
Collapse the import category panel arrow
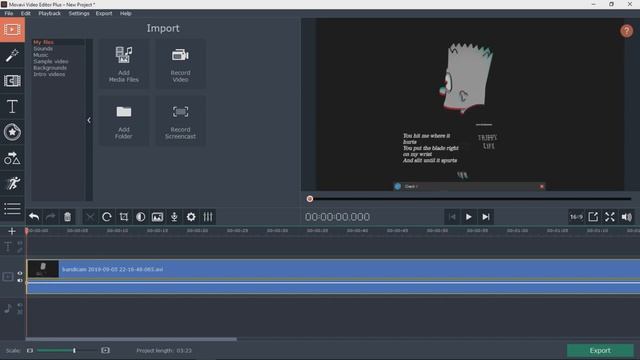pos(89,120)
